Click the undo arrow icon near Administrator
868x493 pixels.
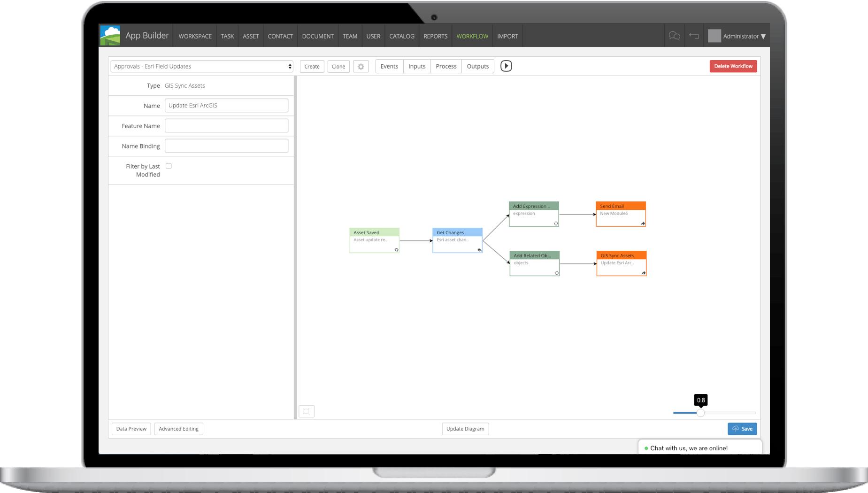click(x=694, y=36)
